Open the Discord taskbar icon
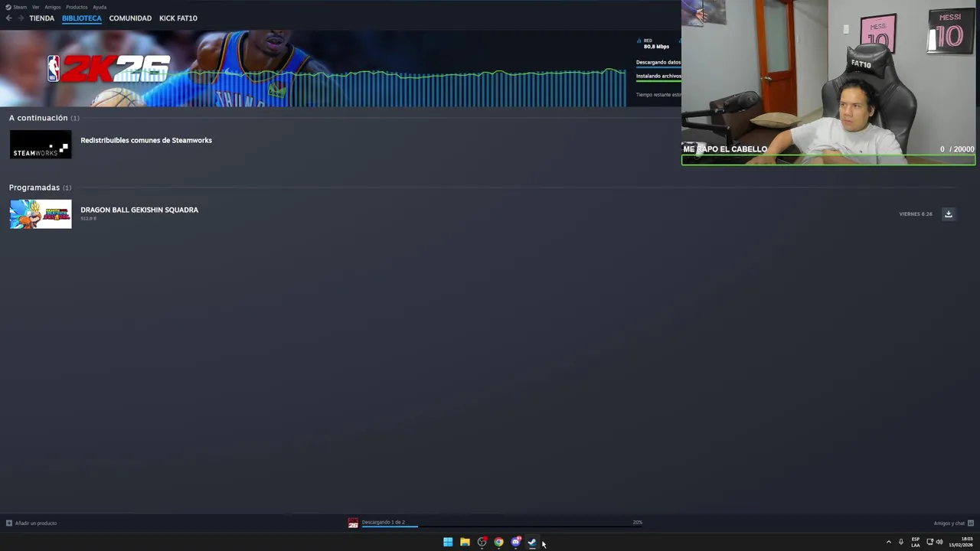The width and height of the screenshot is (980, 551). coord(516,542)
